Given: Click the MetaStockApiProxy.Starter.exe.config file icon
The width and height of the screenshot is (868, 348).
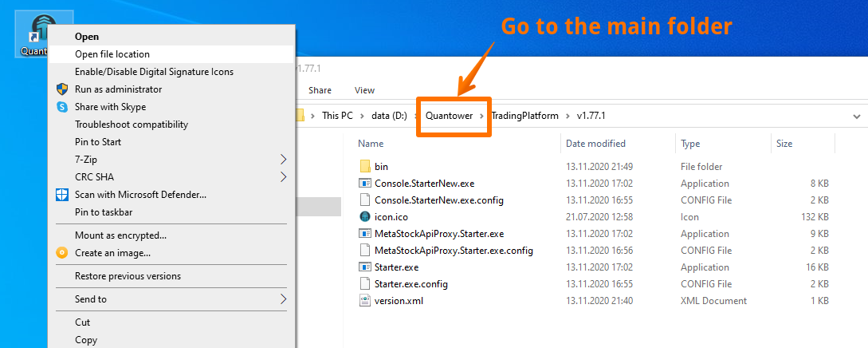Looking at the screenshot, I should (365, 251).
